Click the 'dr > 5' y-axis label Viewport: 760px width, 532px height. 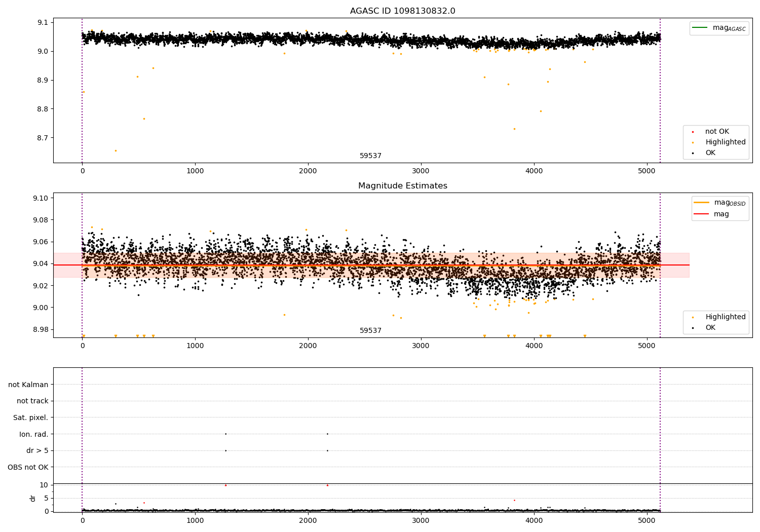click(37, 451)
